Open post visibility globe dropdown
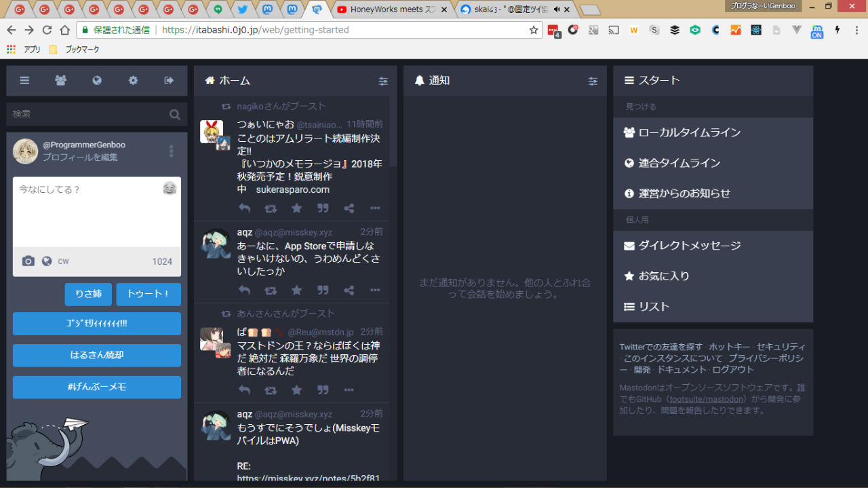Screen dimensions: 868x488 [47, 261]
